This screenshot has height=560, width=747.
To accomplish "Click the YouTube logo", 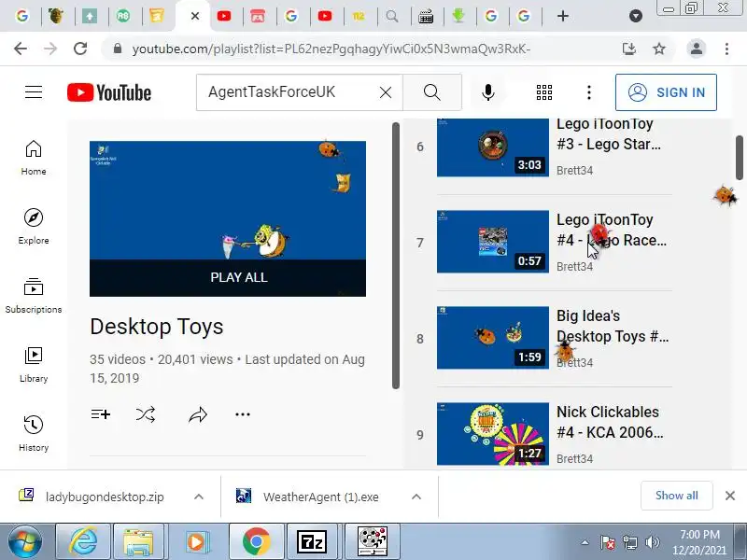I will tap(109, 92).
